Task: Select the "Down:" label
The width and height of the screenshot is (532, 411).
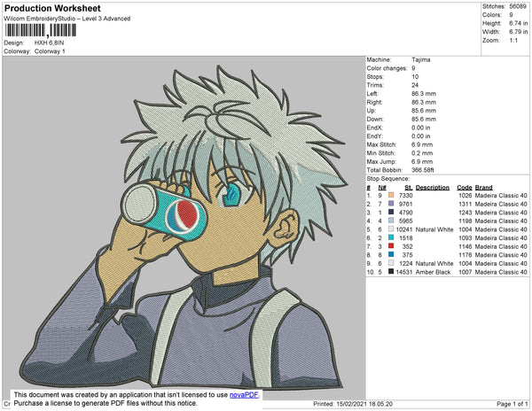Action: (375, 119)
